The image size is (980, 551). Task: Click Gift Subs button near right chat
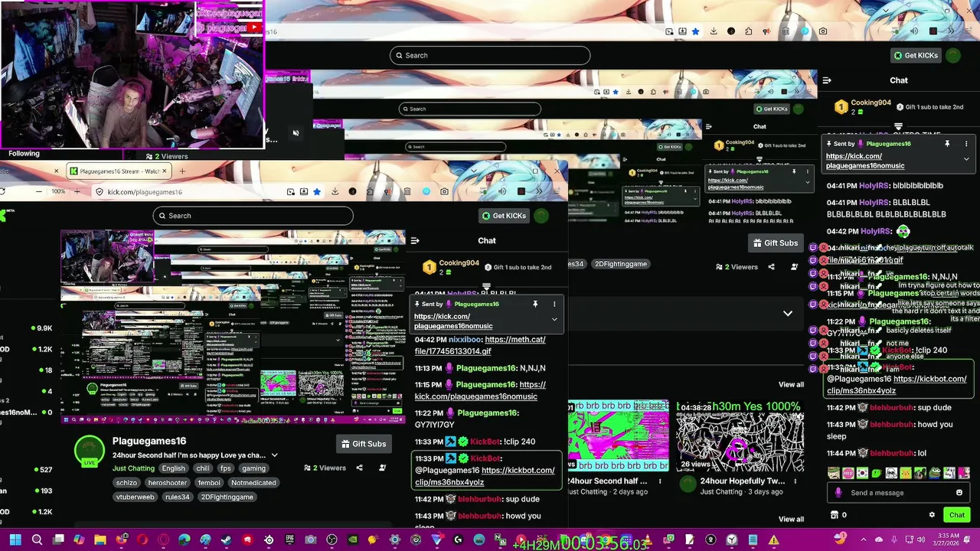click(775, 243)
